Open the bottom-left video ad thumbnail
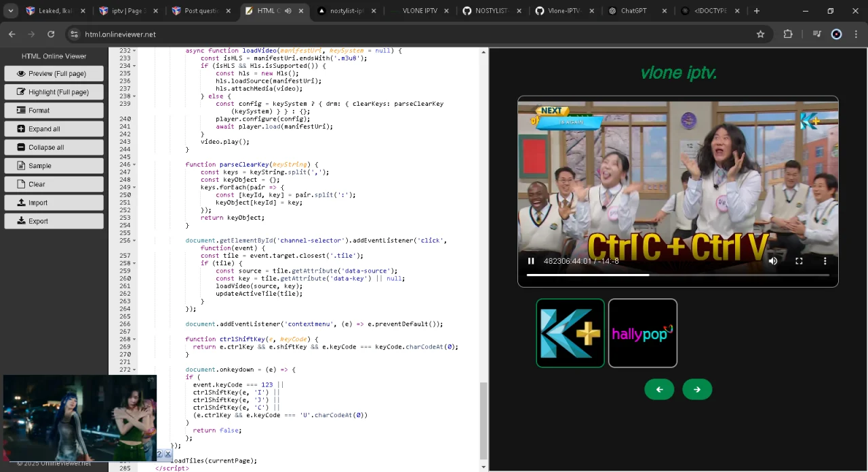The height and width of the screenshot is (472, 868). coord(79,418)
